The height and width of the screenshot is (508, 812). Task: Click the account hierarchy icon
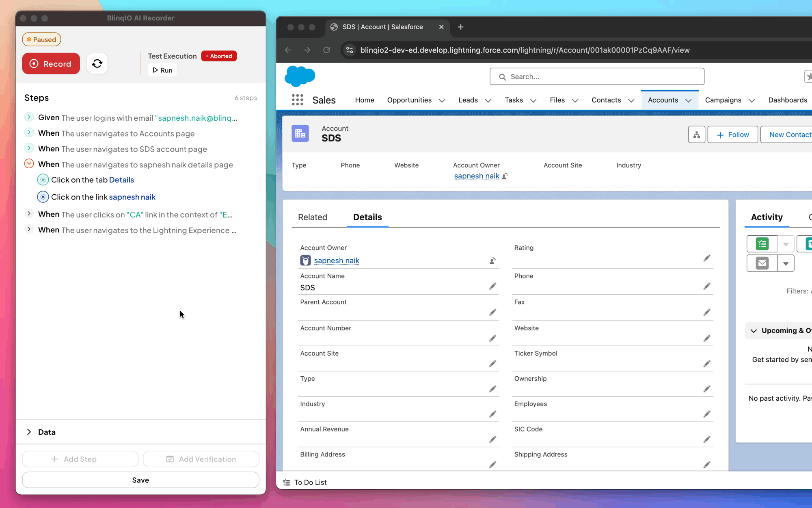[696, 135]
